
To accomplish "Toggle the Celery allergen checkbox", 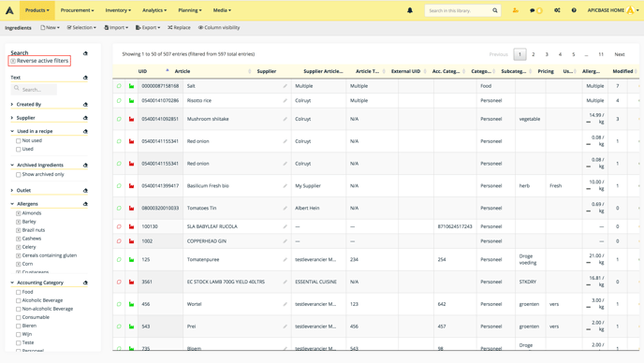I will point(18,247).
